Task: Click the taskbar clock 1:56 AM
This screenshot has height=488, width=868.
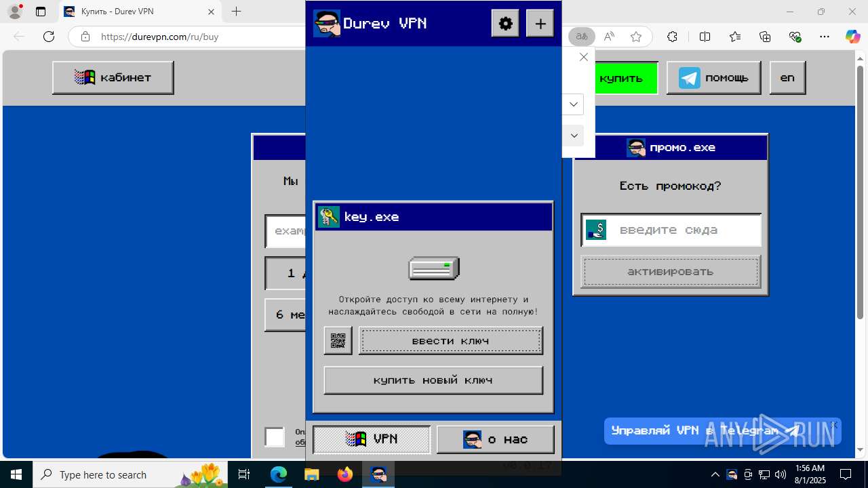Action: 810,474
